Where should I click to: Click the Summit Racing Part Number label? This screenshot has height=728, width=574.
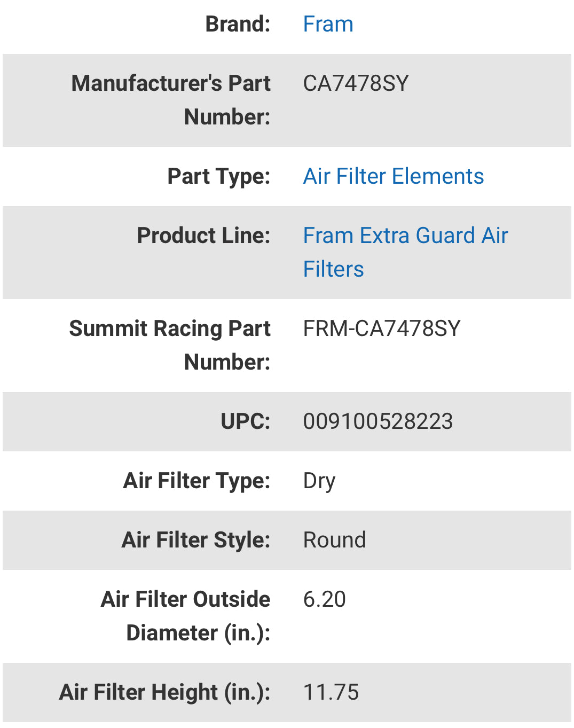[170, 345]
